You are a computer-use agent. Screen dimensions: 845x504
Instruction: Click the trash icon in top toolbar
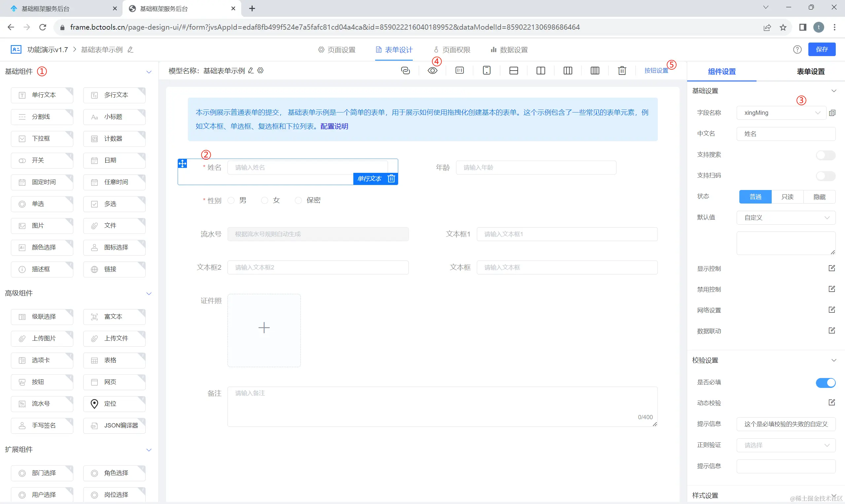[622, 71]
